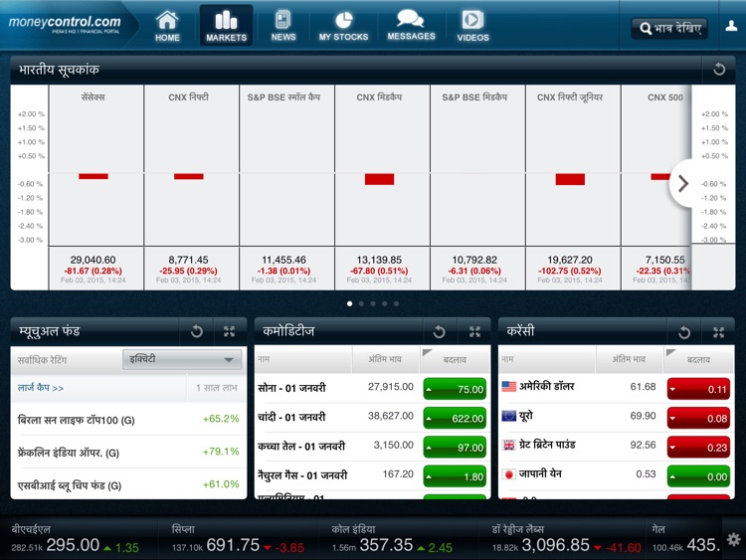
Task: Open S&P BSE मिडकैप index column
Action: tap(477, 187)
